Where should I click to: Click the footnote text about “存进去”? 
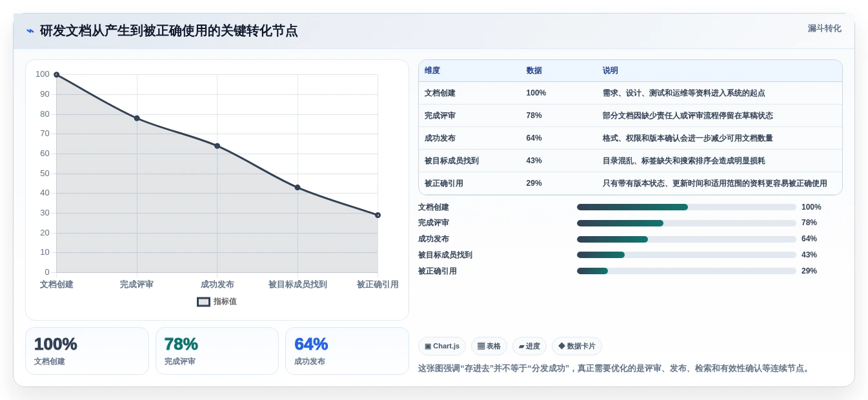coord(614,368)
